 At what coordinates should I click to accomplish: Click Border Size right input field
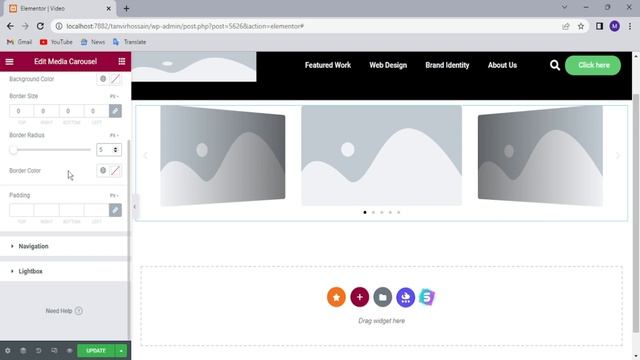[x=47, y=111]
